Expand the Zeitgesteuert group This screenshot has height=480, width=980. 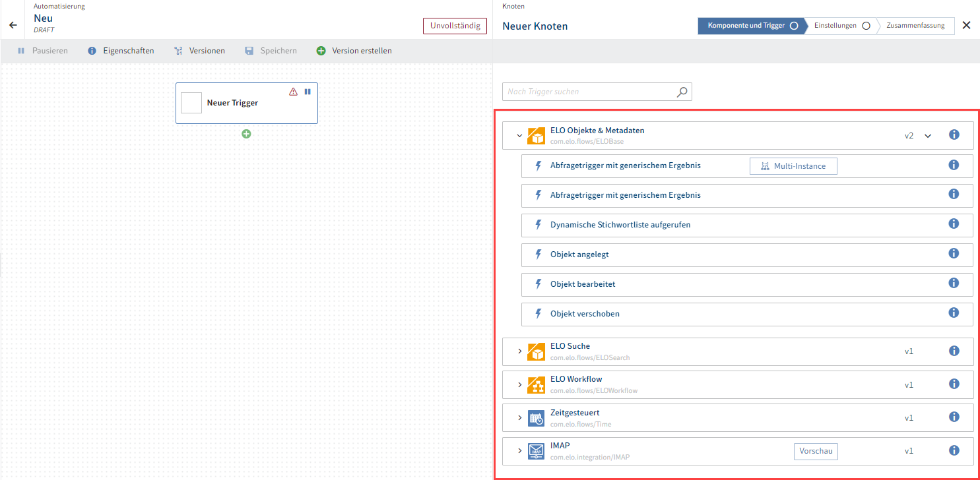point(519,418)
